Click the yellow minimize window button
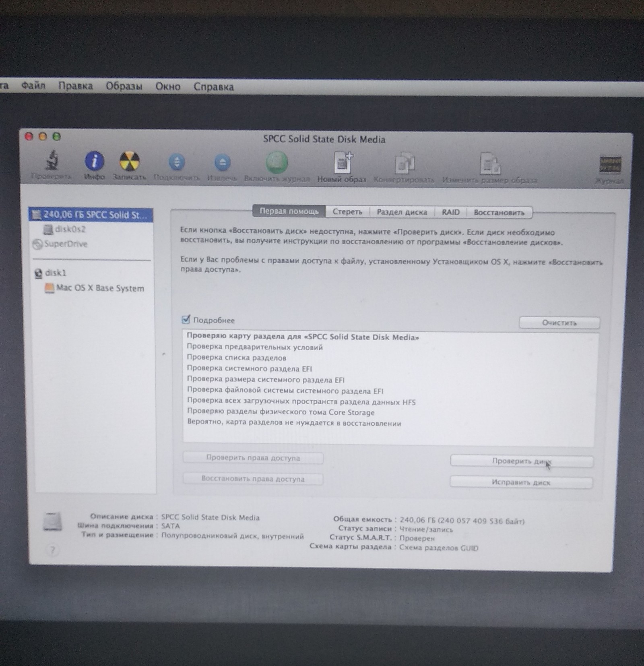Image resolution: width=644 pixels, height=666 pixels. (x=43, y=137)
